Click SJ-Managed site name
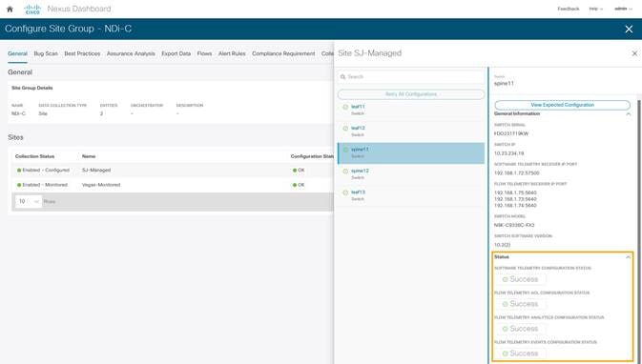 point(96,171)
